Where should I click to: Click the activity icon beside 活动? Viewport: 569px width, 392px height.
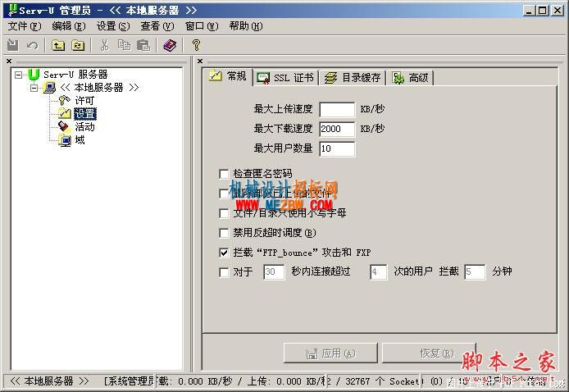tap(64, 126)
